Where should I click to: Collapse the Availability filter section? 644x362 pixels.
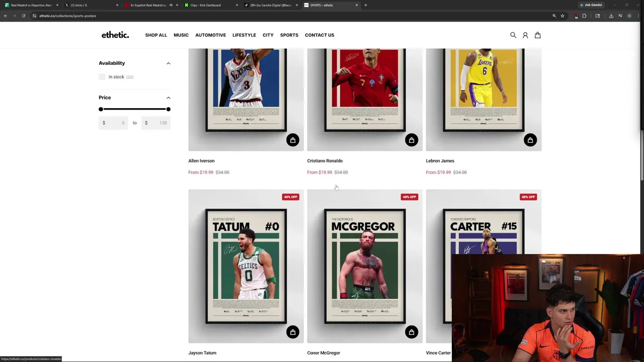coord(169,63)
